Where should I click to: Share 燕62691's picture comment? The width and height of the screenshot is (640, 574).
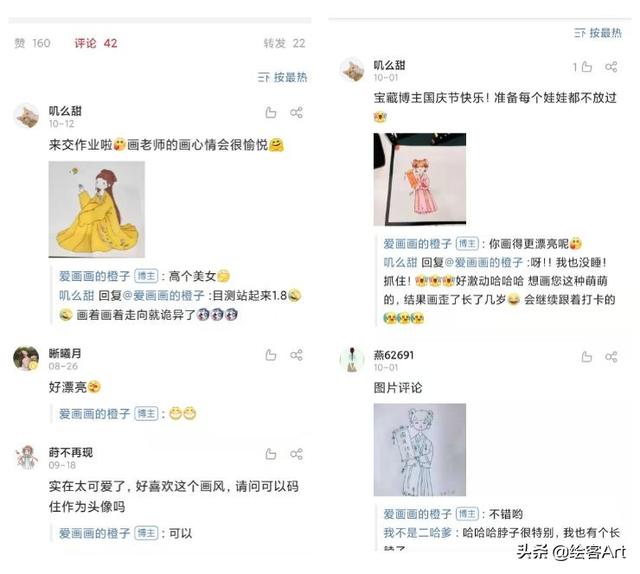pos(611,357)
